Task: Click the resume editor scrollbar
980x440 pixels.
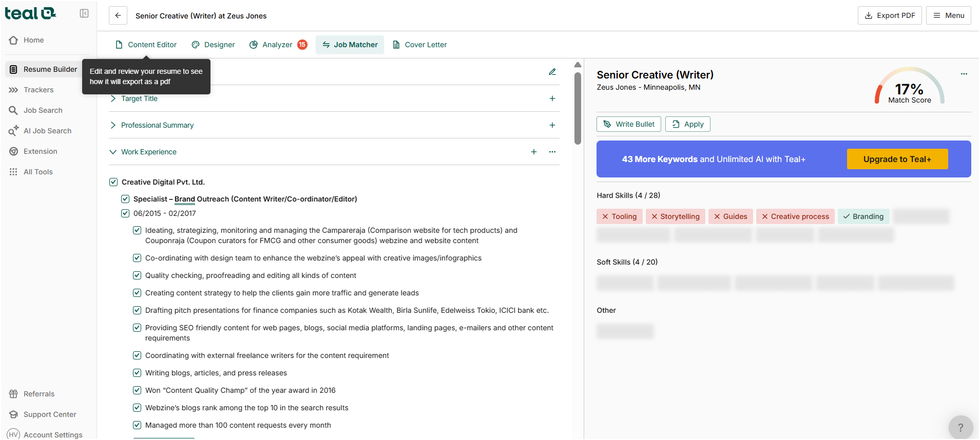Action: point(578,108)
